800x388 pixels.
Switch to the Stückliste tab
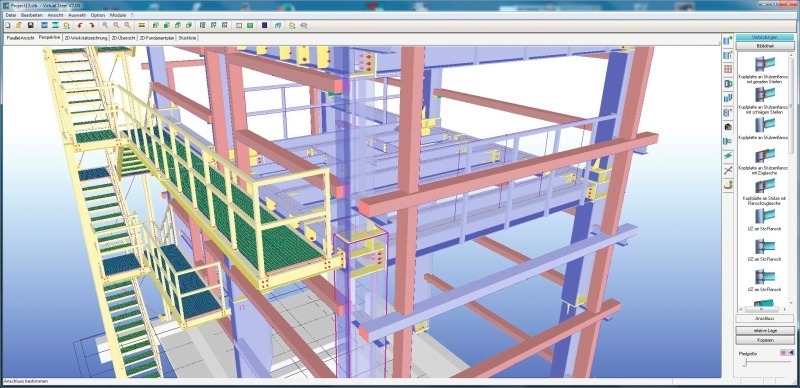click(x=188, y=38)
